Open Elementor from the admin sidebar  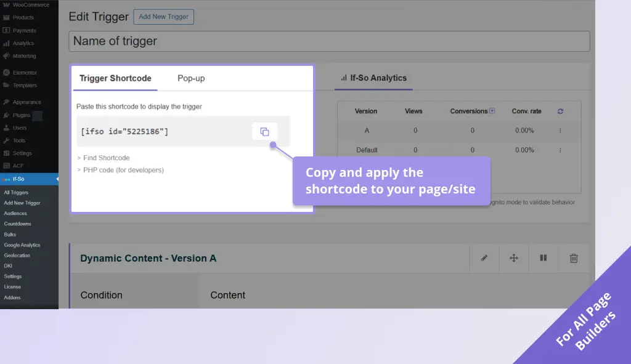click(25, 73)
